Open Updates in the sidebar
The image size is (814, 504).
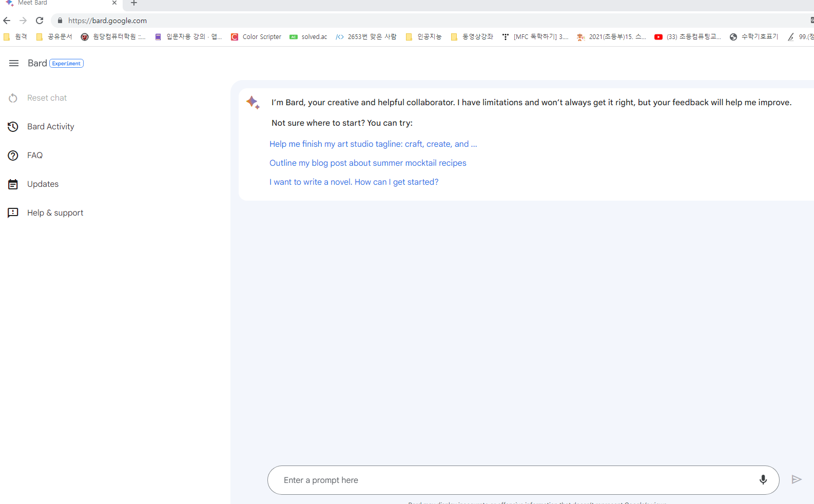(43, 184)
